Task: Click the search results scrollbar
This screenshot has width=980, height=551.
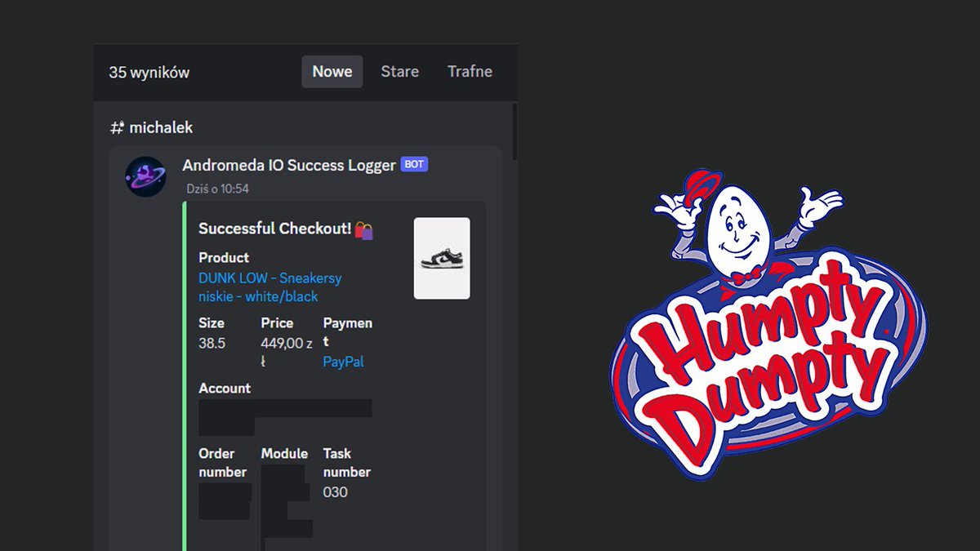Action: click(514, 131)
